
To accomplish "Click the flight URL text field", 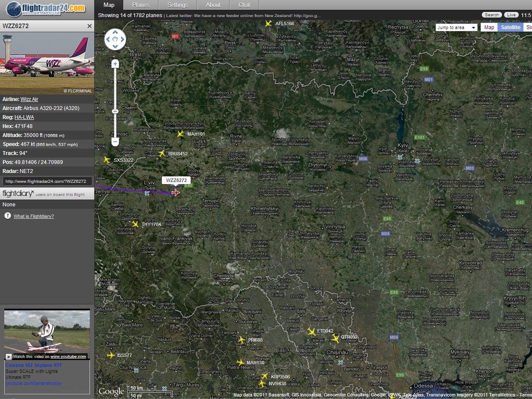I will pyautogui.click(x=47, y=181).
